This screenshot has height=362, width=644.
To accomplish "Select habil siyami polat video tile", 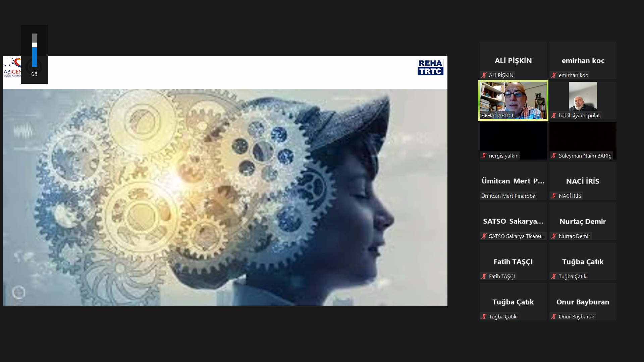I will point(583,97).
